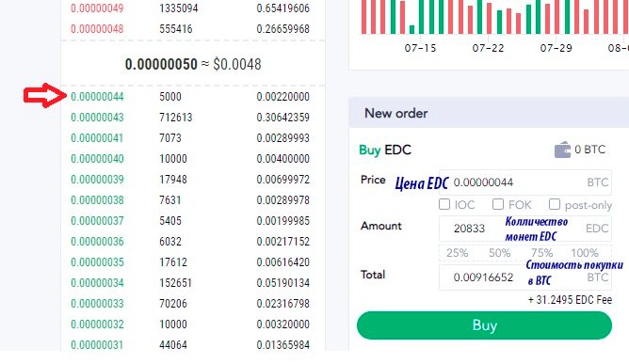Enable the IOC checkbox
The width and height of the screenshot is (629, 364).
click(444, 204)
